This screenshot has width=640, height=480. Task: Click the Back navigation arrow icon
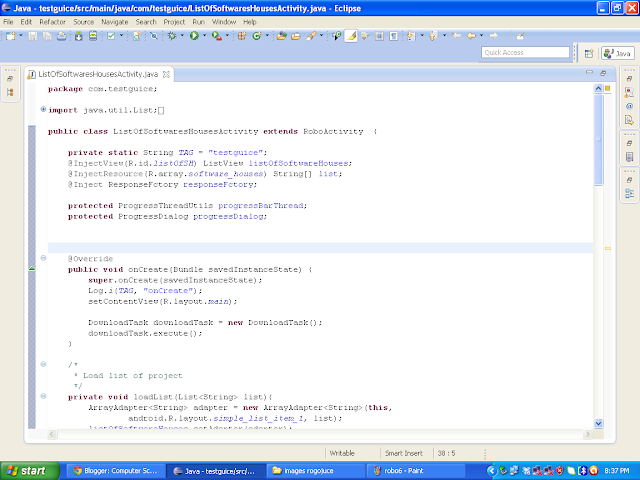point(471,36)
